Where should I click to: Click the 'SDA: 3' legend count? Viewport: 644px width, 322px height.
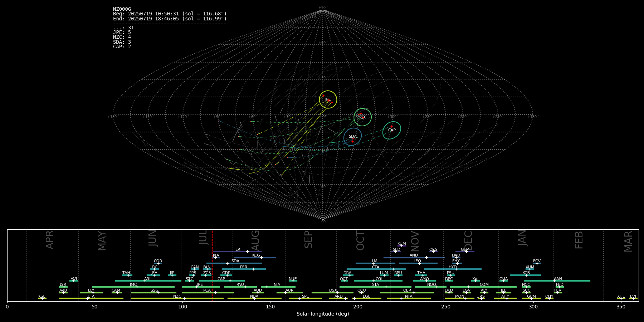pos(122,42)
